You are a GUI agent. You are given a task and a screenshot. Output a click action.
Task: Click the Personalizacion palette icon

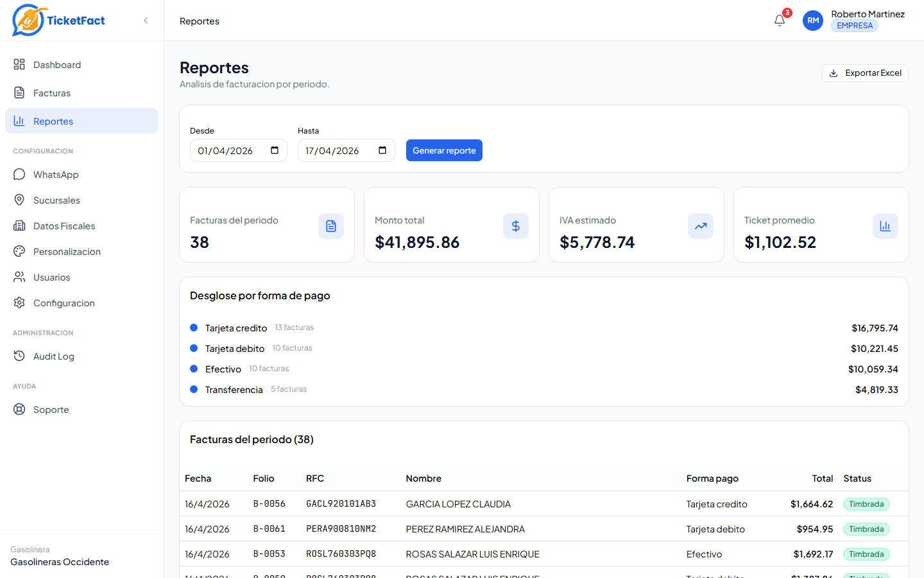[x=19, y=251]
